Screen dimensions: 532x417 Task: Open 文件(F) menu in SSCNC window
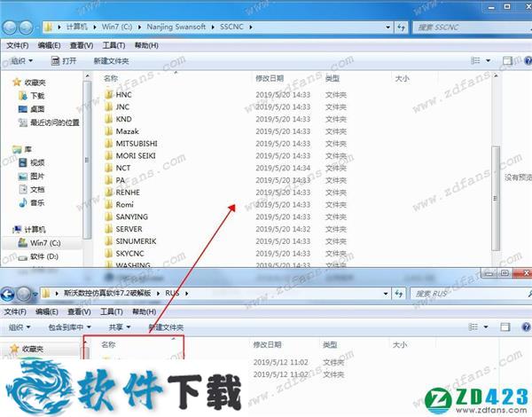point(18,45)
